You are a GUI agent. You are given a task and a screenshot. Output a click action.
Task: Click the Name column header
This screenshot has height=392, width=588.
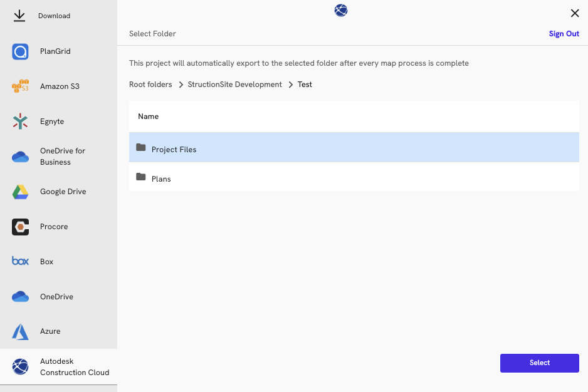click(x=149, y=116)
